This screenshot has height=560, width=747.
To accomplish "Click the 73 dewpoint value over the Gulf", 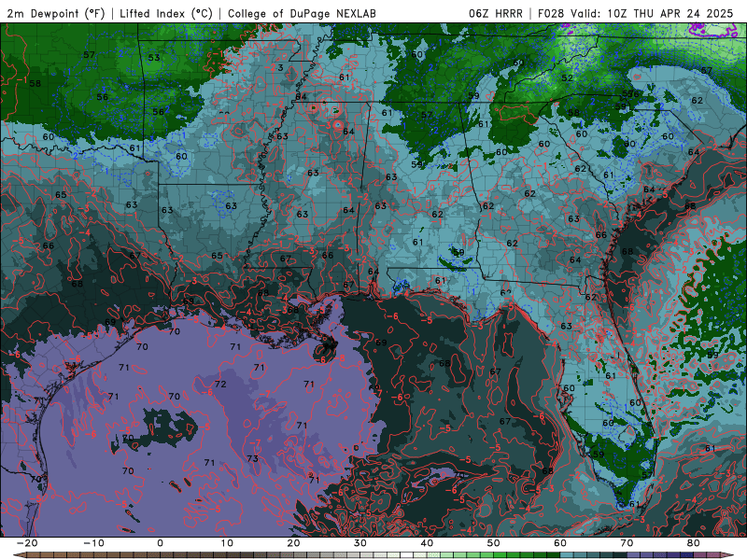I will pos(252,458).
